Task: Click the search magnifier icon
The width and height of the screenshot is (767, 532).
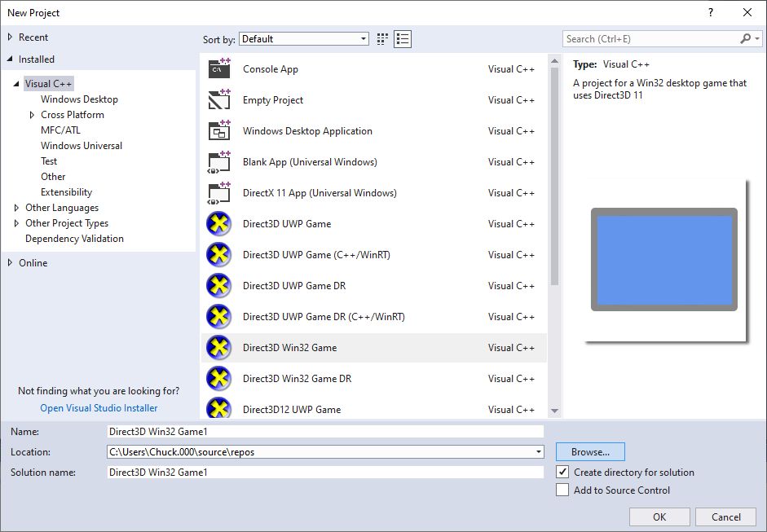Action: point(746,38)
